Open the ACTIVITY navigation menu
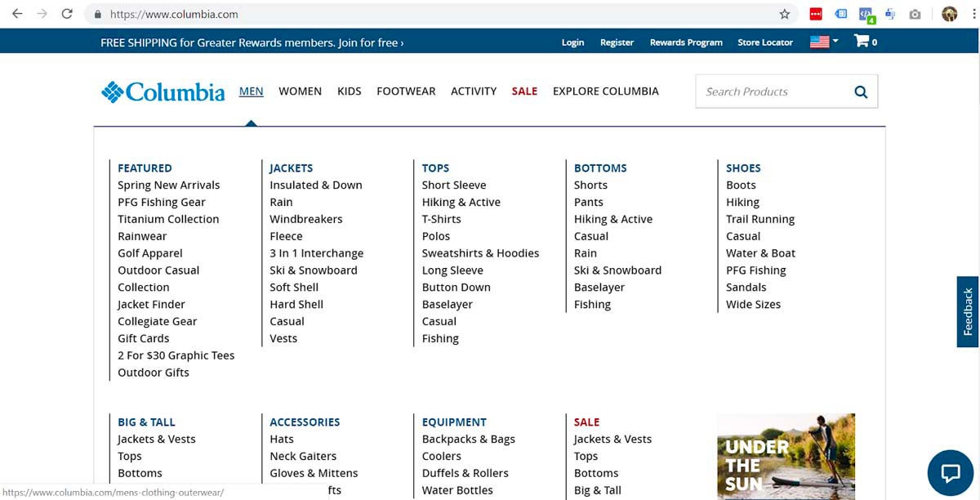The image size is (980, 500). coord(474,91)
